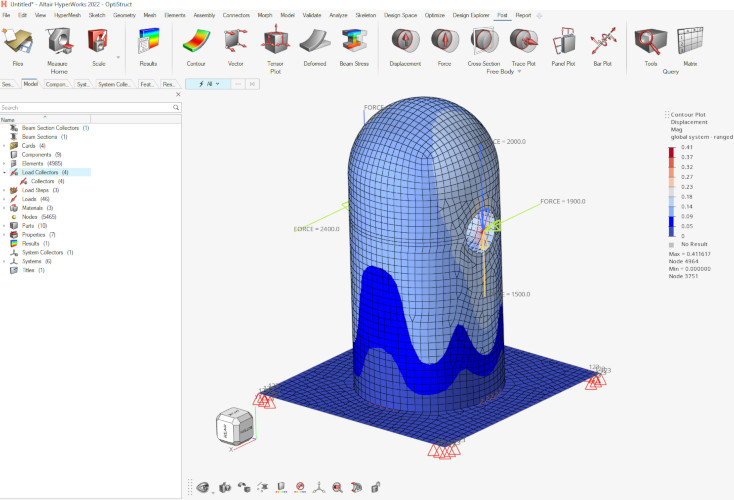Open the Bar Plot tool
The width and height of the screenshot is (734, 500).
[602, 45]
